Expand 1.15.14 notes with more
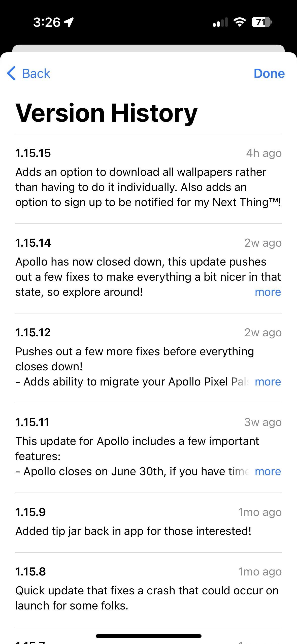 point(268,292)
